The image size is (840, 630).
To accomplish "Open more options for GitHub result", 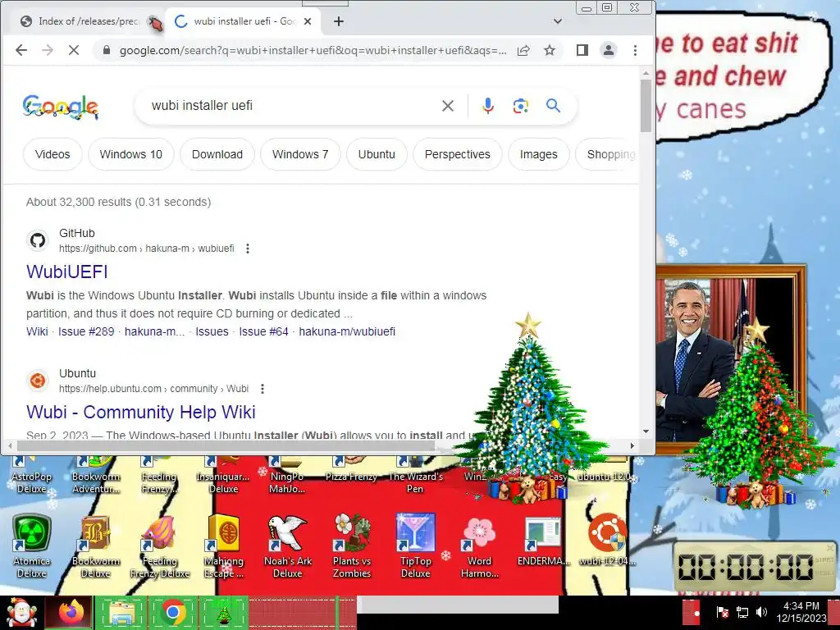I will 248,249.
